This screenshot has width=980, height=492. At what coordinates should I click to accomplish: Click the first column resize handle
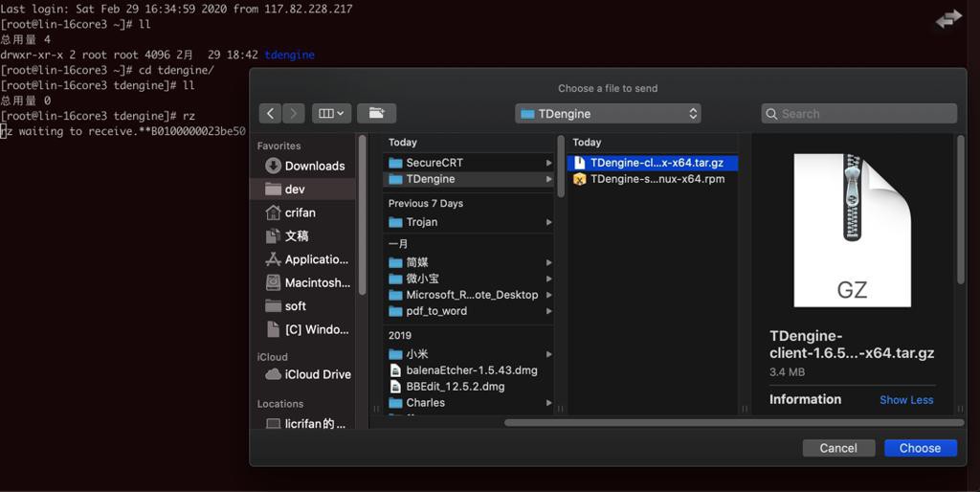click(x=560, y=409)
